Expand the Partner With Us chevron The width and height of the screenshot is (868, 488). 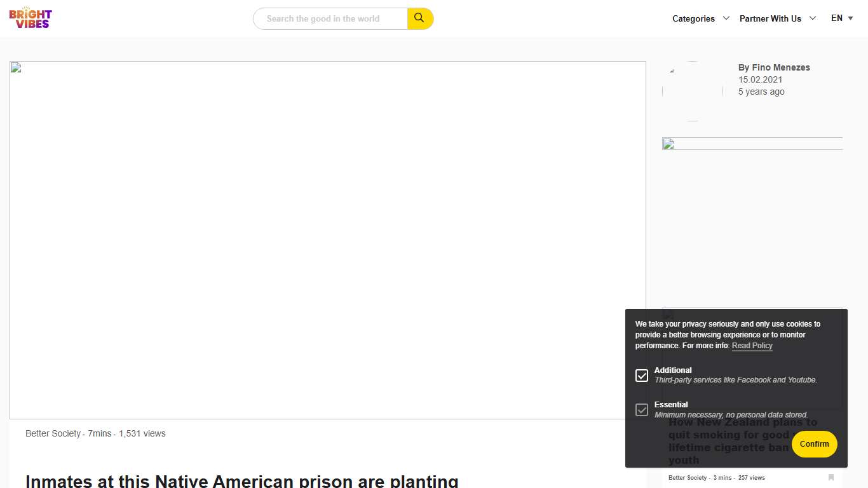[x=812, y=18]
